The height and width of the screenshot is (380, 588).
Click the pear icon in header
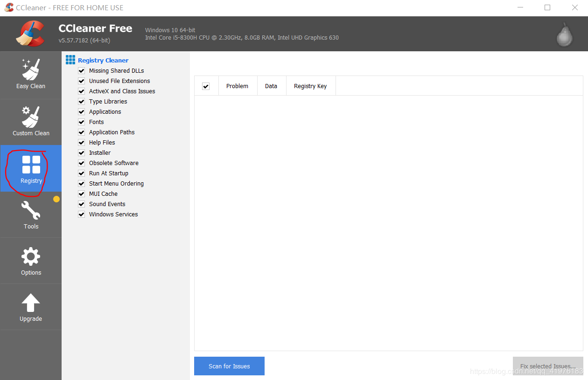(x=565, y=35)
